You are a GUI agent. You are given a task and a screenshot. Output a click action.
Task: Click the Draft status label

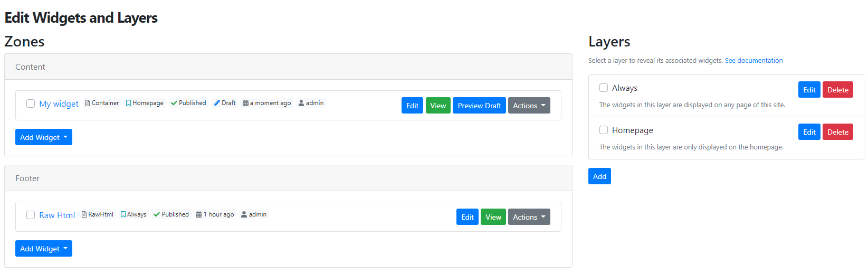pyautogui.click(x=228, y=103)
